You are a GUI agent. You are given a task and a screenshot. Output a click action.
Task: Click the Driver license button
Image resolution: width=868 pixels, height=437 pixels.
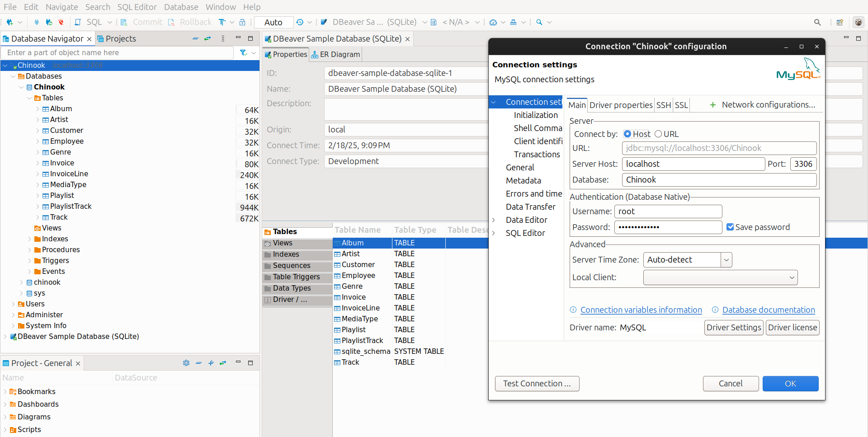coord(793,328)
